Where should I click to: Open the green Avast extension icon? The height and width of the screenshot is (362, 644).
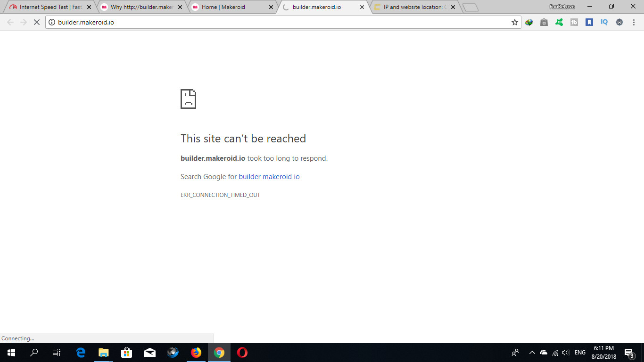pos(559,22)
